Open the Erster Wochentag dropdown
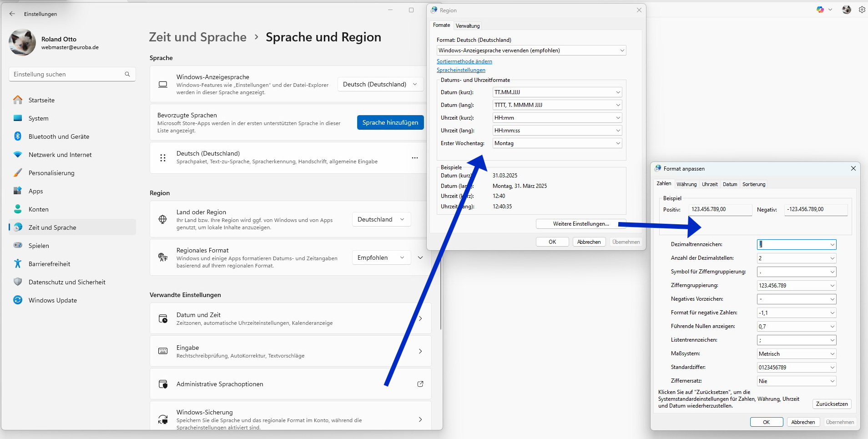 (618, 143)
